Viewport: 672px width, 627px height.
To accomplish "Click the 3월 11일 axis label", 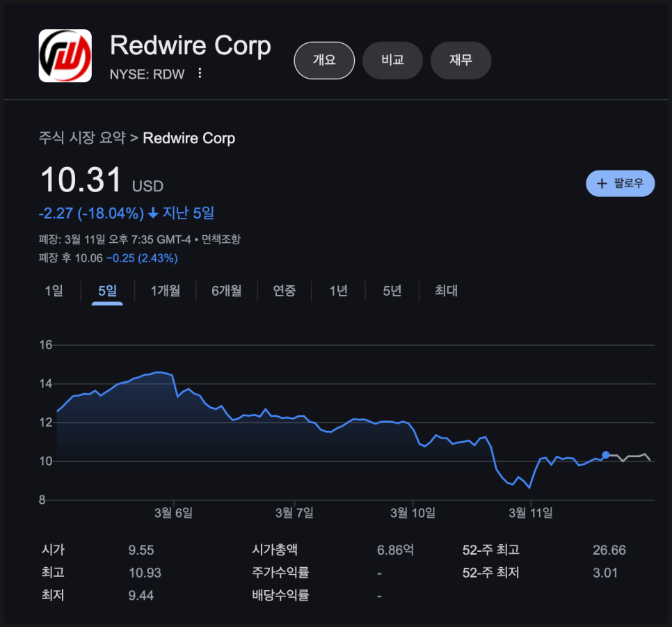I will pyautogui.click(x=531, y=513).
